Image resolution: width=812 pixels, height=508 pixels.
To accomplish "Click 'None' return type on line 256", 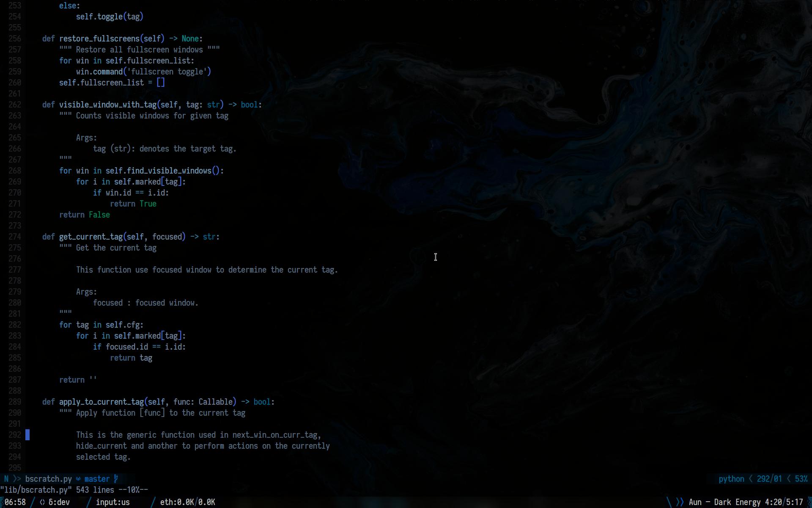I will 190,39.
